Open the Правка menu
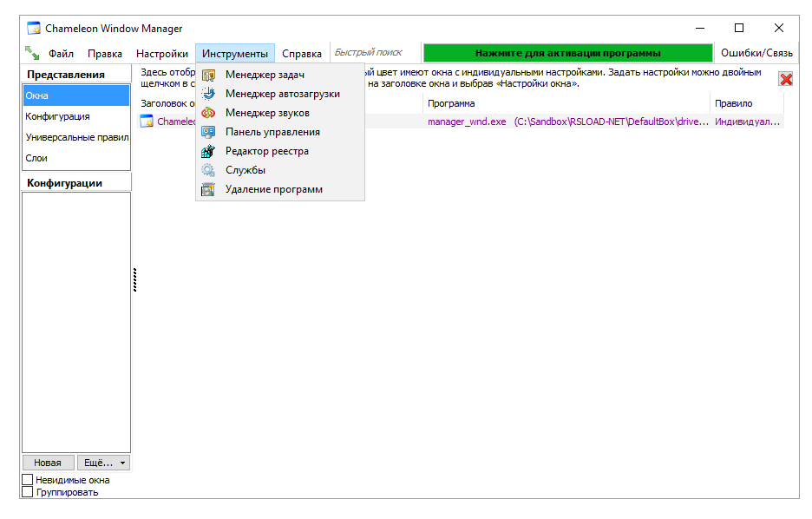 click(105, 53)
